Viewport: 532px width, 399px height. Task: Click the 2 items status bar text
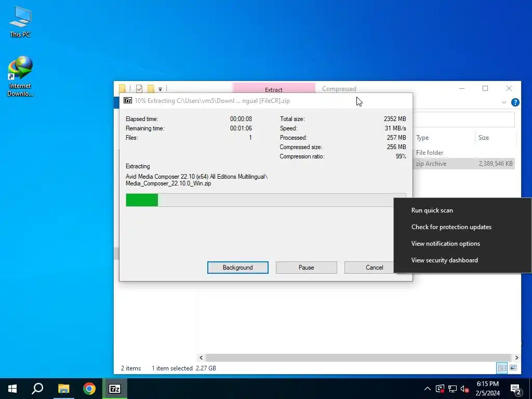131,368
